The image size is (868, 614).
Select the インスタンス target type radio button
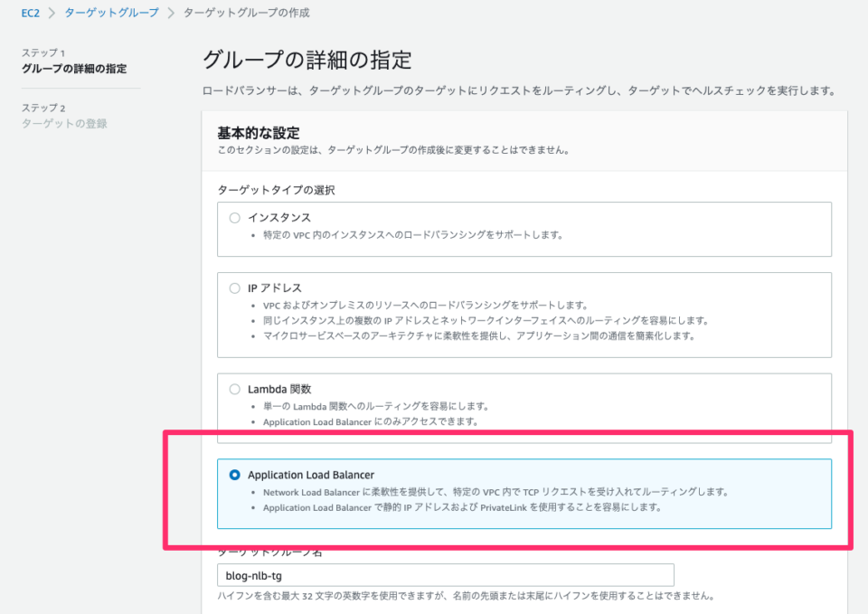(x=235, y=218)
